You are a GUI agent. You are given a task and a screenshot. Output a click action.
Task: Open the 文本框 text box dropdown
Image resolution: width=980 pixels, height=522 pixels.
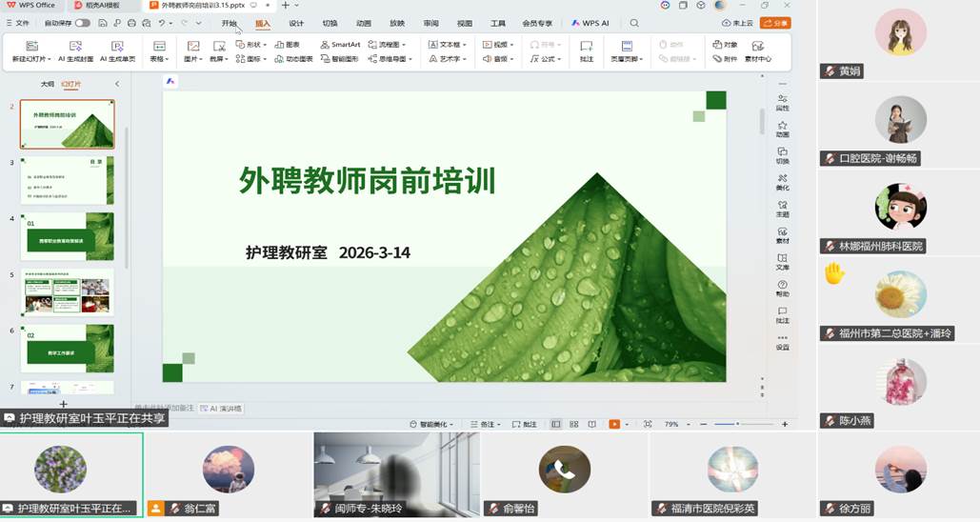click(448, 45)
